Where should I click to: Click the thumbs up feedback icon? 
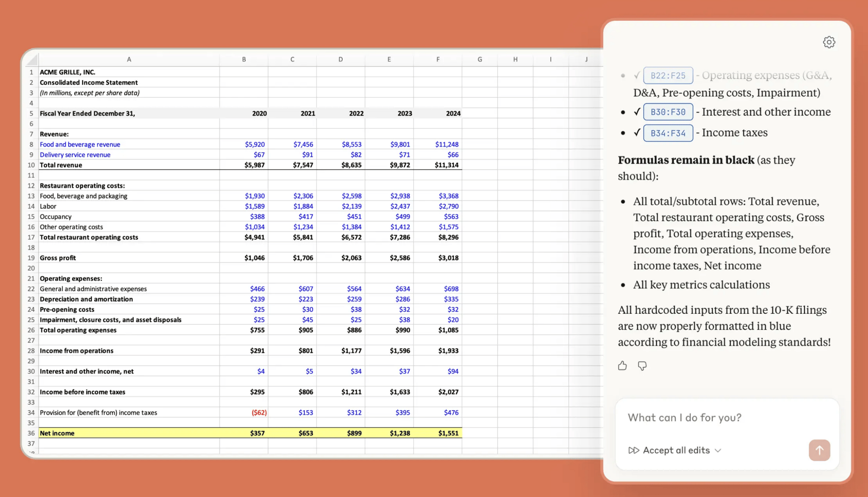pos(623,366)
